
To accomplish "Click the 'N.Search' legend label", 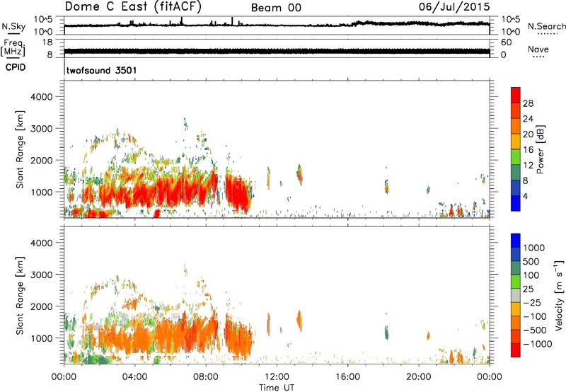I will (x=547, y=26).
